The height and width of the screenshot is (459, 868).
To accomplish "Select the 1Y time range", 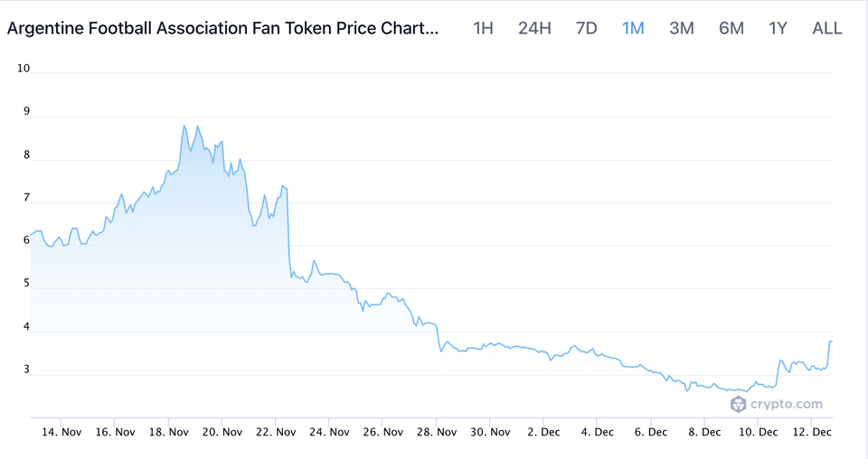I will click(x=778, y=28).
